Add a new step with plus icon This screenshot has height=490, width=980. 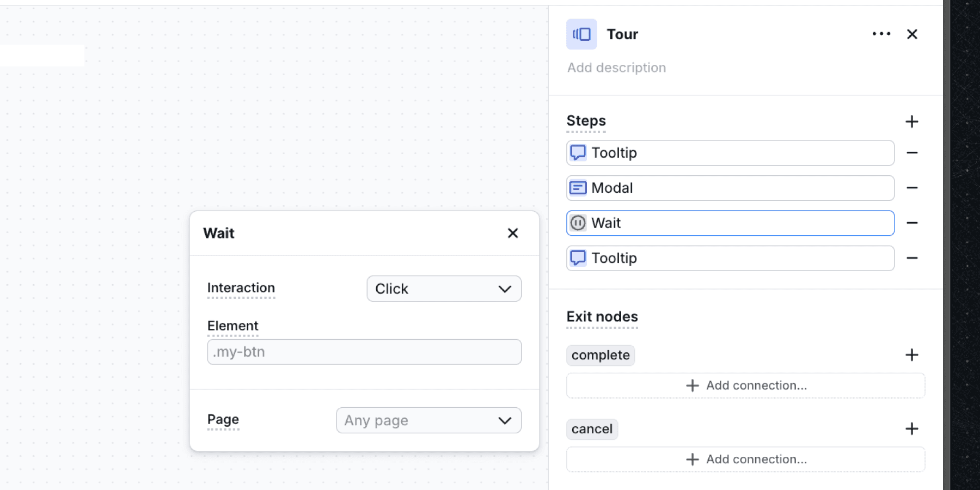click(x=911, y=121)
